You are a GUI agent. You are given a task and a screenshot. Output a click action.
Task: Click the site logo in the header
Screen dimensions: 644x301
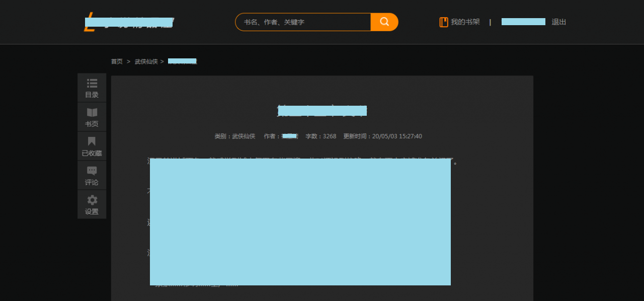click(x=129, y=23)
